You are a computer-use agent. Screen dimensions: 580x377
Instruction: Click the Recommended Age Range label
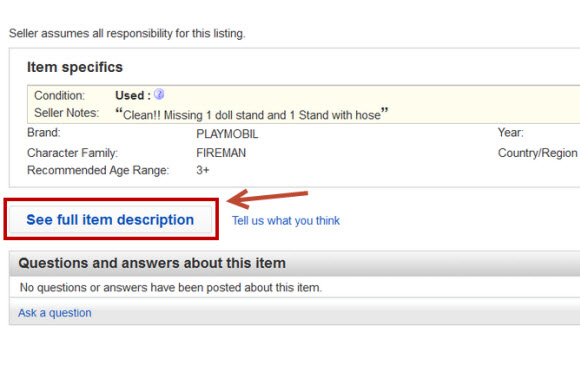(x=98, y=171)
